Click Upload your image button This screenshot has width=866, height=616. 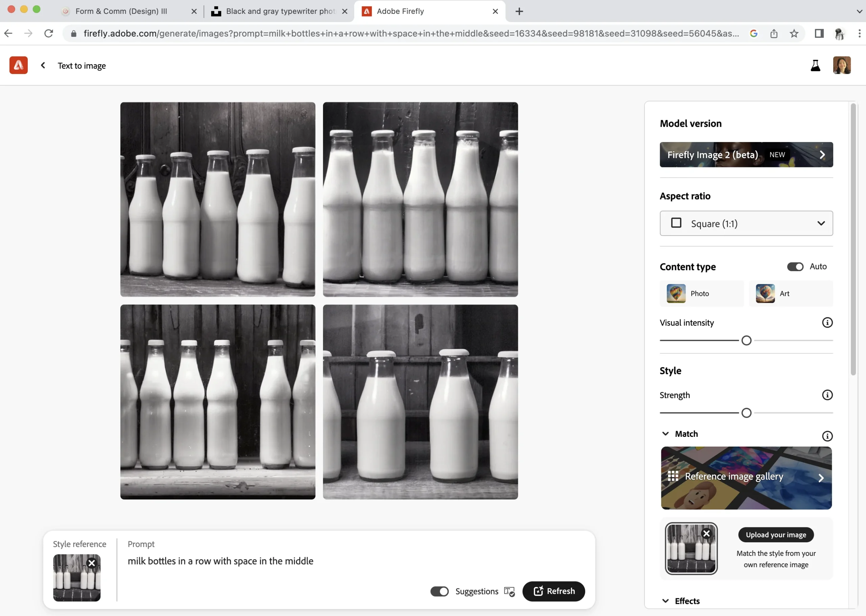(x=775, y=535)
